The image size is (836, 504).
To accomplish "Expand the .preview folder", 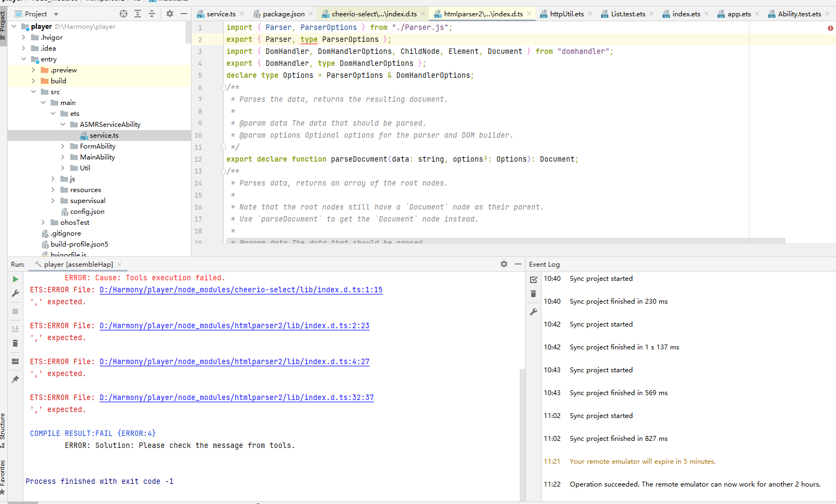I will point(33,70).
